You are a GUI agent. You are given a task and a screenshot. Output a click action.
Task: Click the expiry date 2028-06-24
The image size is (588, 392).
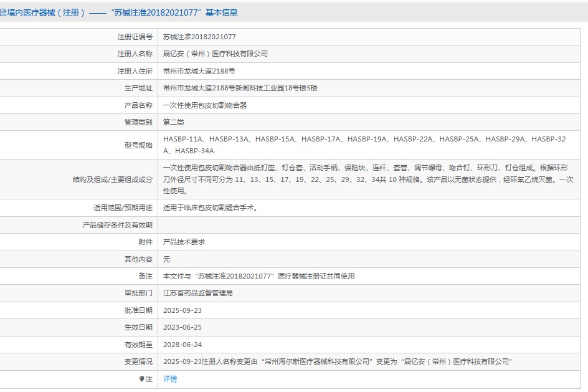click(183, 345)
